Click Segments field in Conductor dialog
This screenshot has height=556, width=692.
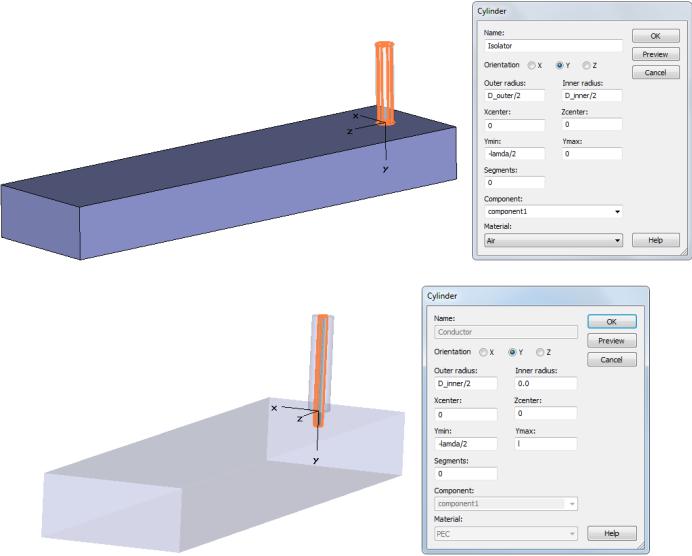tap(466, 474)
